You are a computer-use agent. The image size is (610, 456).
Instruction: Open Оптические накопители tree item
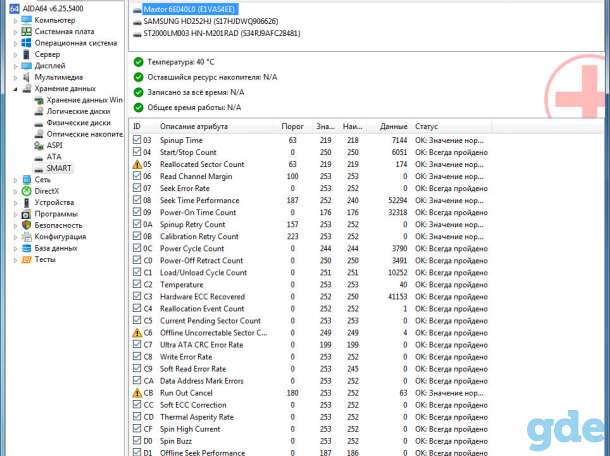click(84, 134)
